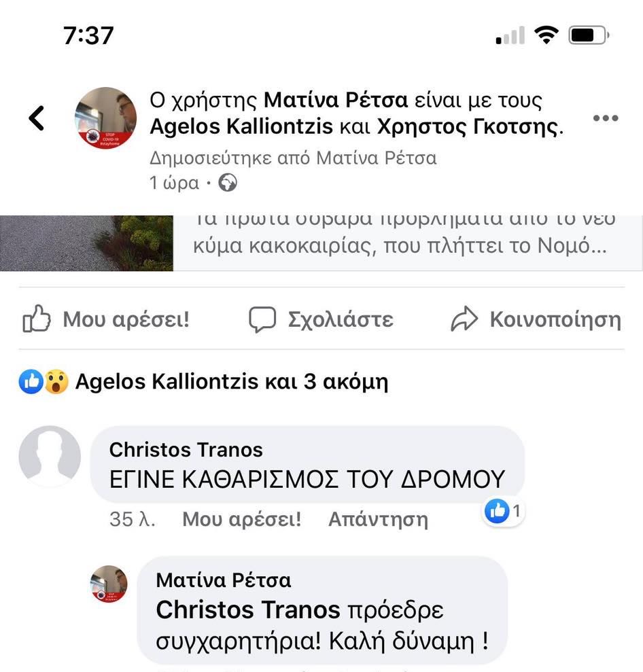Open the Christos Tranos mention in reply

coord(248,609)
